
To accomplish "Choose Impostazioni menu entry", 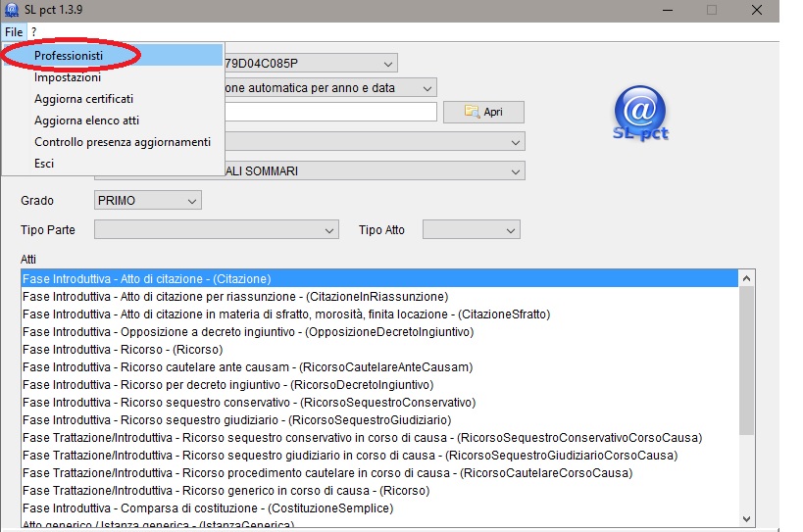I will coord(67,77).
